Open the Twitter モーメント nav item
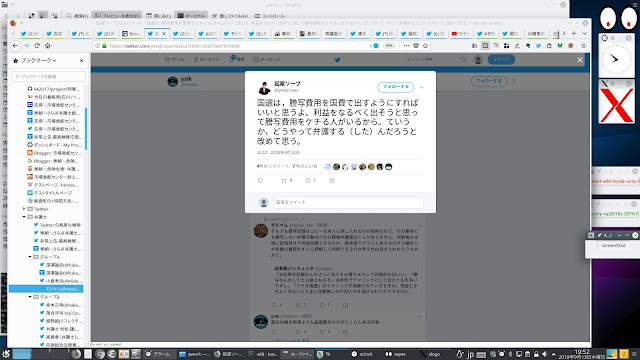640x360 pixels. pos(207,60)
